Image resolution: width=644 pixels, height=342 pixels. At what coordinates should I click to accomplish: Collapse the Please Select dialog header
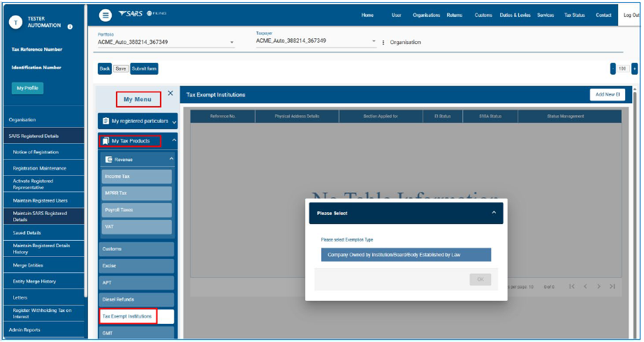494,213
